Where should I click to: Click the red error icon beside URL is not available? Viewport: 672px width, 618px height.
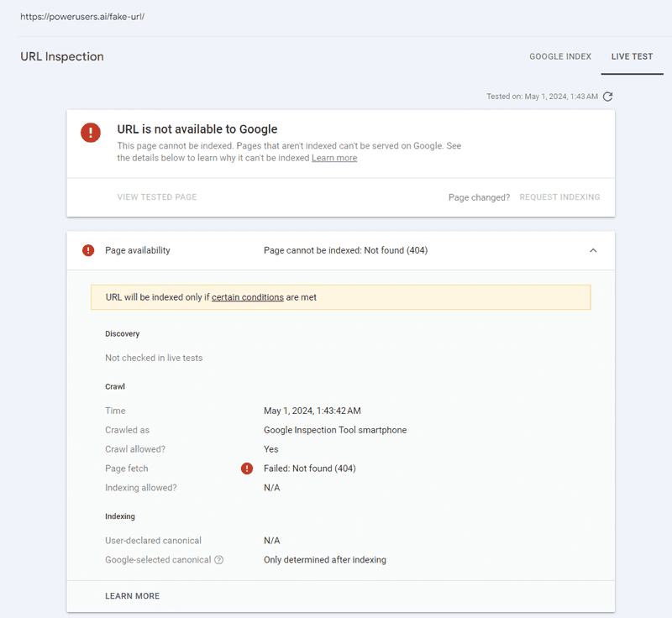[x=91, y=133]
